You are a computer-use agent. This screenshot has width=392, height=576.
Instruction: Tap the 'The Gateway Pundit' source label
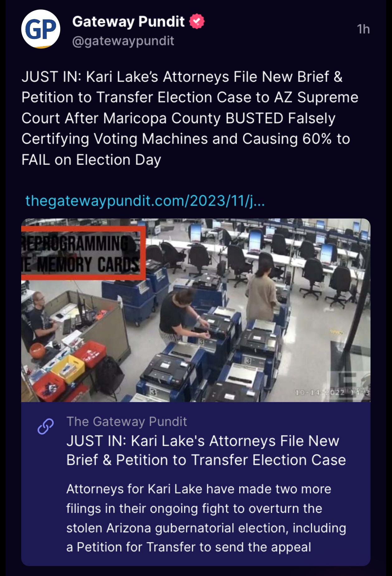pos(127,421)
